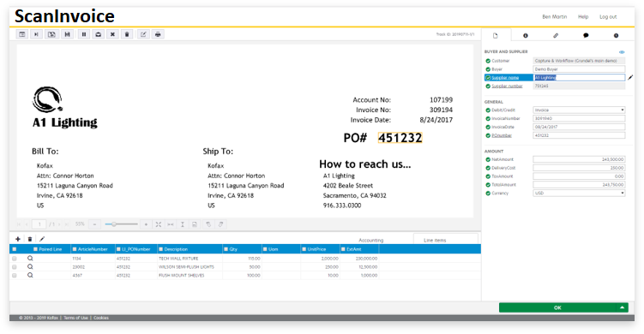Print the invoice using the printer icon
This screenshot has width=644, height=334.
pos(158,34)
